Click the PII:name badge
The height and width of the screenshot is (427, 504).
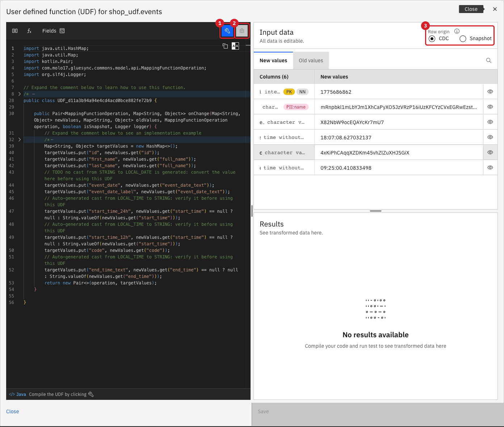pyautogui.click(x=296, y=107)
